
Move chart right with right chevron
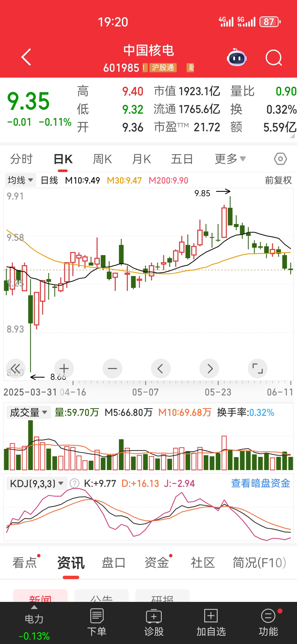tap(209, 369)
